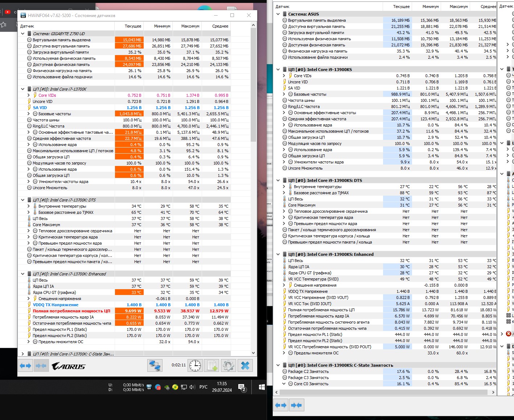Click the green plus tray icon

(x=175, y=387)
